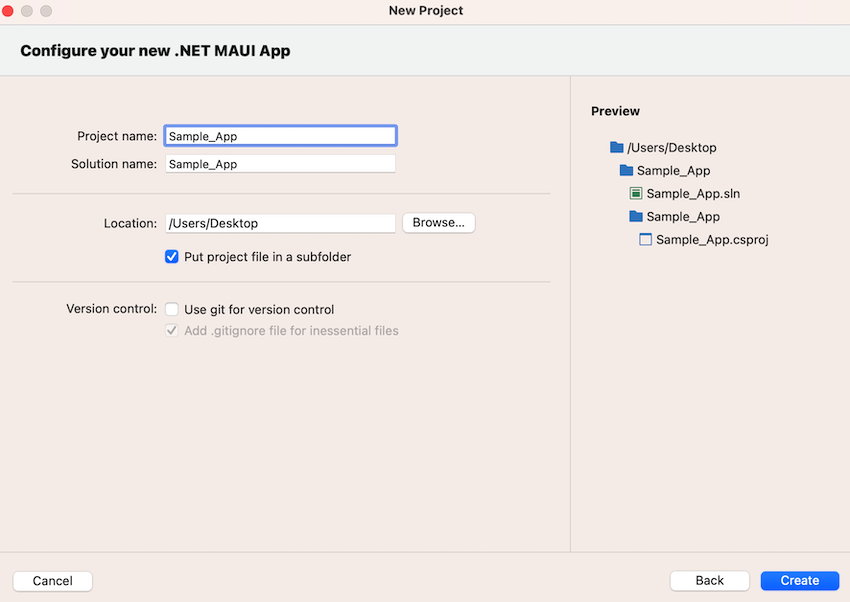Click the Sample_App.csproj file icon
850x602 pixels.
click(x=646, y=239)
